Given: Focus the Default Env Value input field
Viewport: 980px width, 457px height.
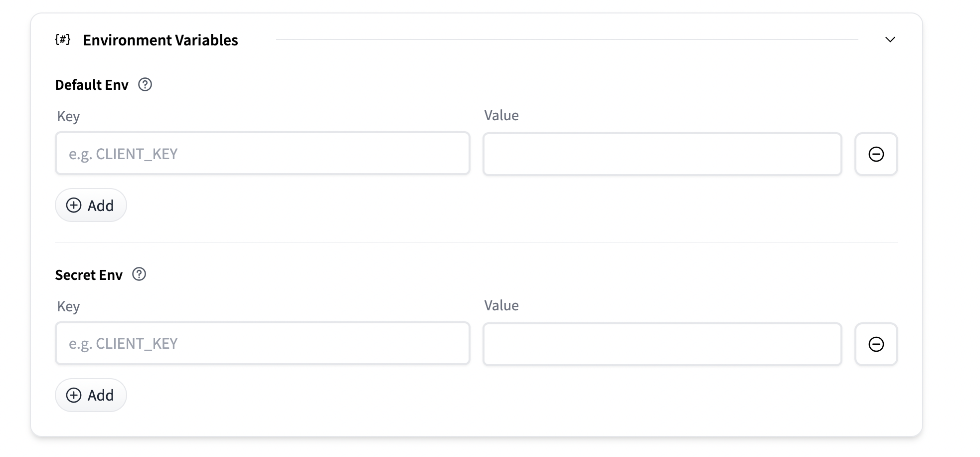Looking at the screenshot, I should click(x=662, y=154).
